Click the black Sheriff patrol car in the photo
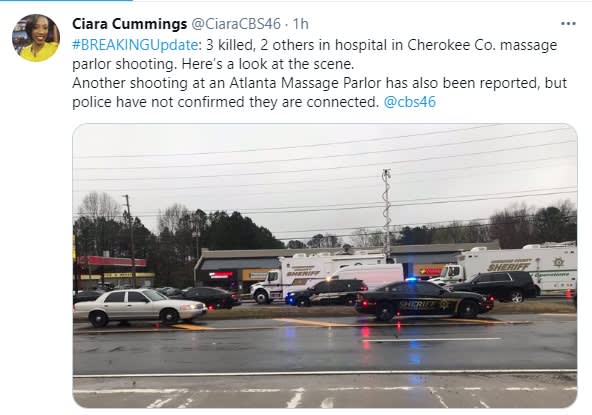 tap(424, 301)
